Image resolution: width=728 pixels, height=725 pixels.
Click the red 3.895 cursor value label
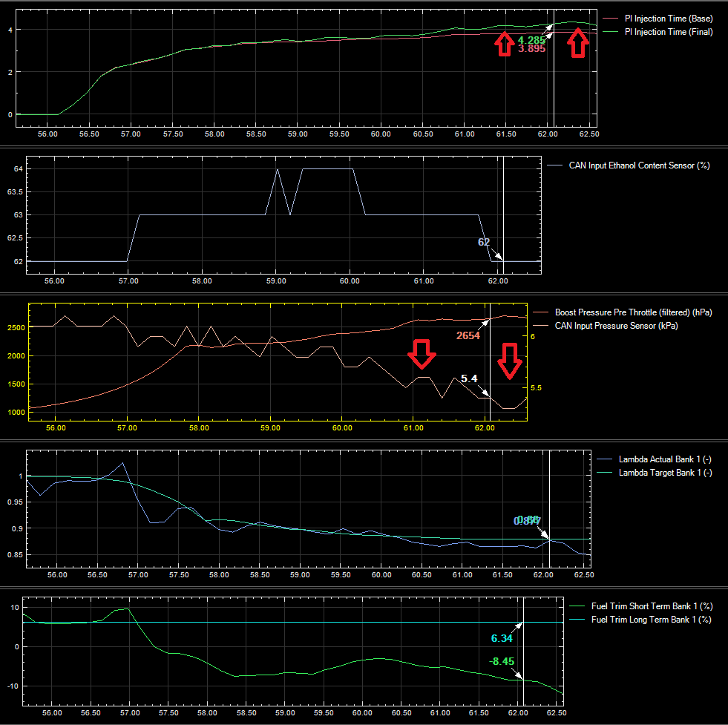click(531, 49)
